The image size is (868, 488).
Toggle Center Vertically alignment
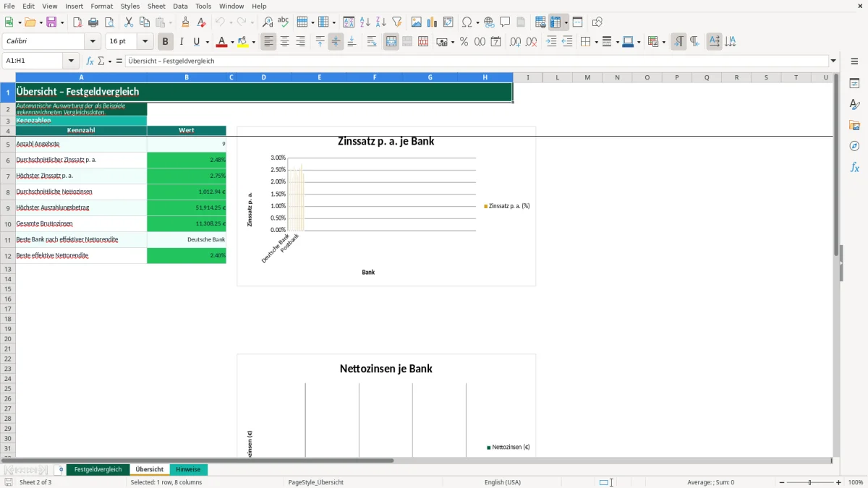click(x=336, y=42)
